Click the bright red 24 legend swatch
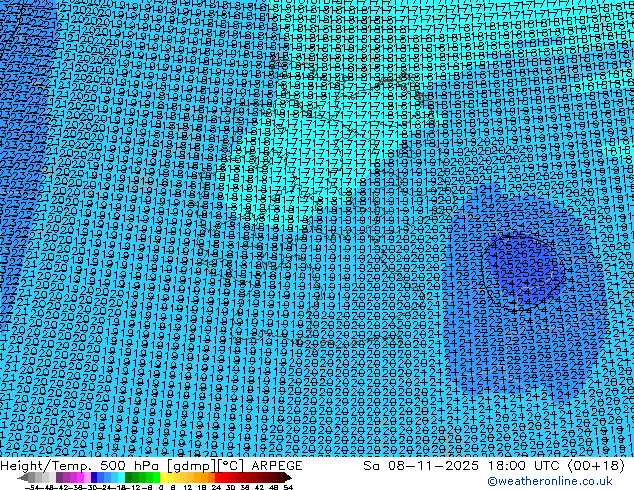The width and height of the screenshot is (634, 490). (x=218, y=477)
